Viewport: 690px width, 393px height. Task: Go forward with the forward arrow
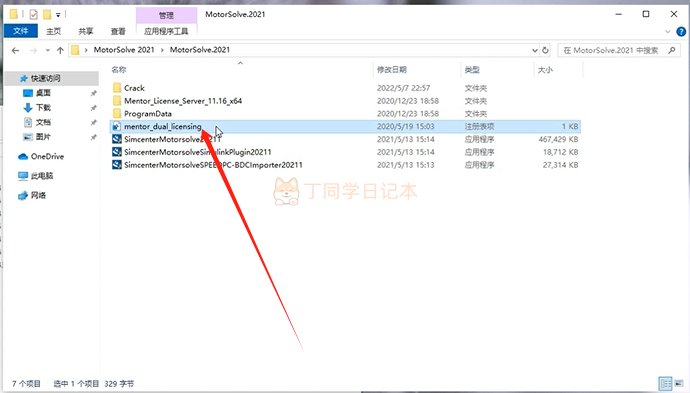[33, 50]
